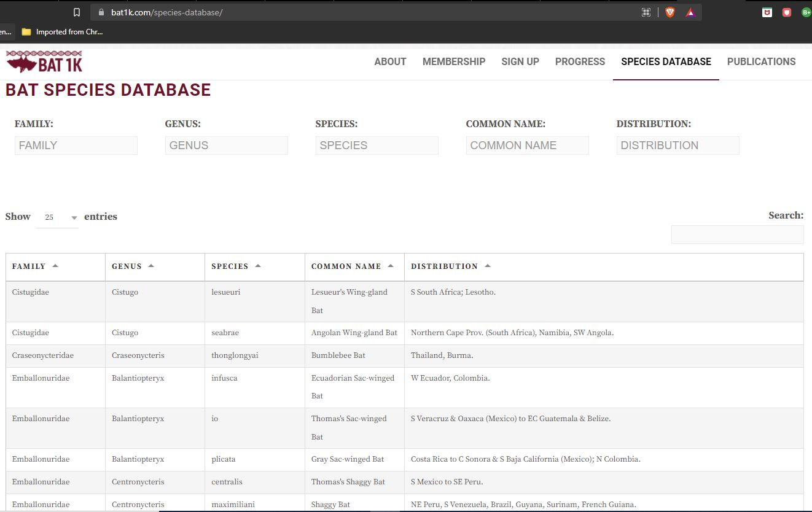Open the Show entries 25 dropdown

[x=57, y=217]
